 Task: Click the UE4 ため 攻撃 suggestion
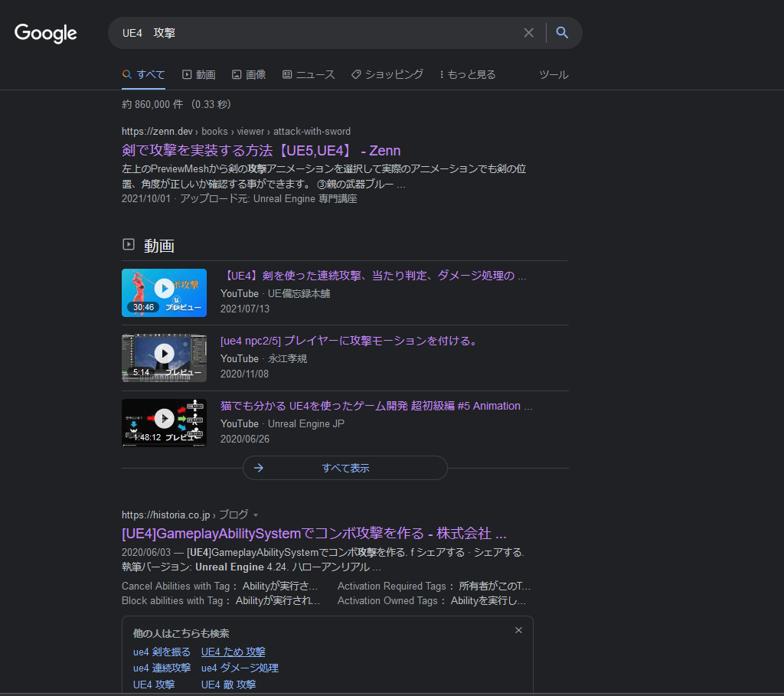coord(233,652)
